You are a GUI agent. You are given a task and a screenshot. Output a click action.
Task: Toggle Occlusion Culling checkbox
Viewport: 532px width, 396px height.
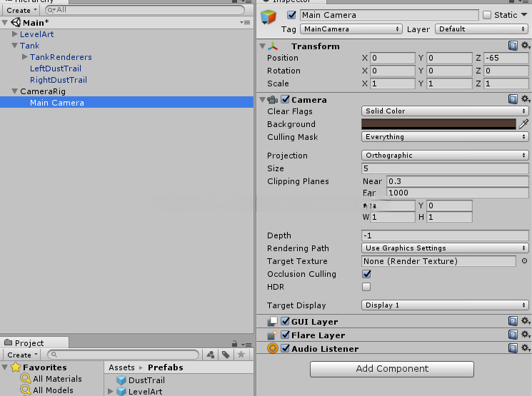pyautogui.click(x=366, y=273)
